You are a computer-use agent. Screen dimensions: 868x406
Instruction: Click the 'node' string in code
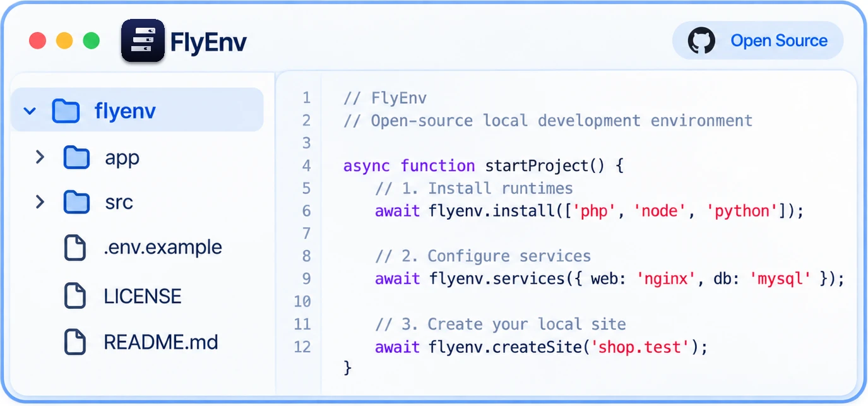[x=660, y=212]
